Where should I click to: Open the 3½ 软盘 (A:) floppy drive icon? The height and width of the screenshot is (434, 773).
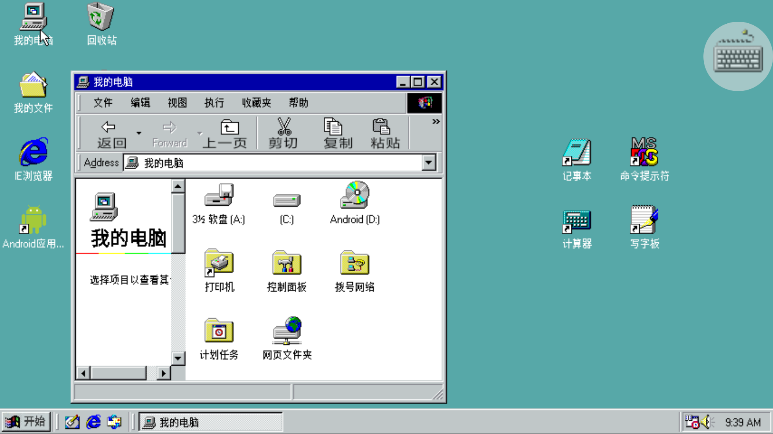point(218,197)
